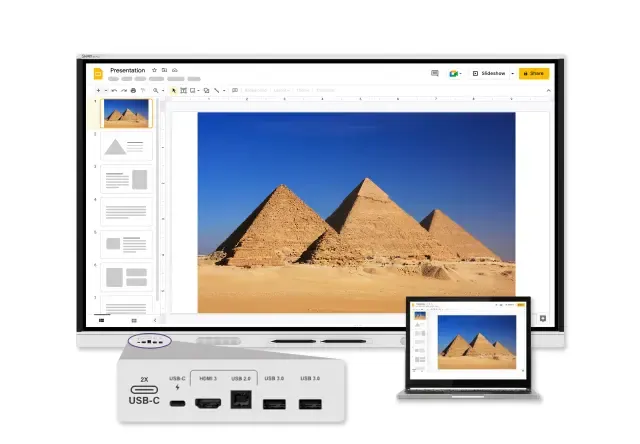The image size is (640, 444).
Task: Click the Slideshow button
Action: point(490,73)
